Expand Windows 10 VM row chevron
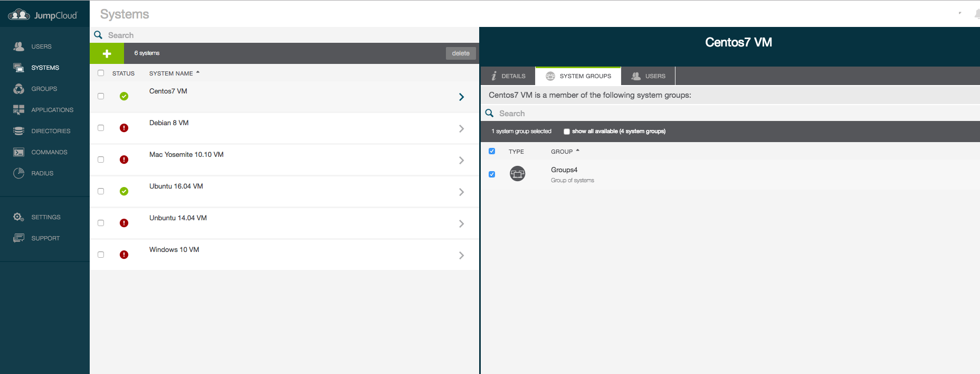The height and width of the screenshot is (374, 980). click(461, 255)
